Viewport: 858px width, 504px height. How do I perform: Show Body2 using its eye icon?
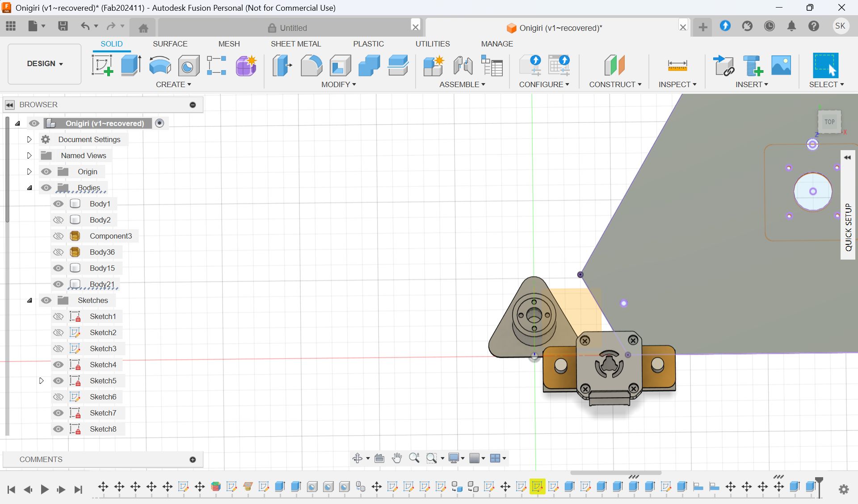pyautogui.click(x=58, y=220)
